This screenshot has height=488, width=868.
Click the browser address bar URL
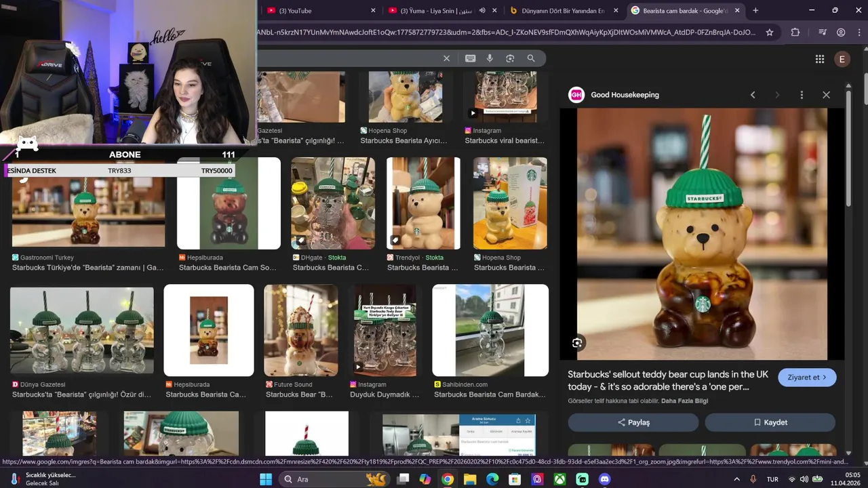[x=505, y=32]
